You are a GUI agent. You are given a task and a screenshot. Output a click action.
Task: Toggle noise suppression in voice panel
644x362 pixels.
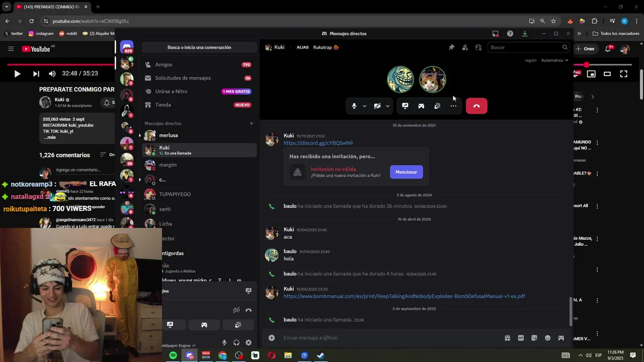click(x=236, y=310)
